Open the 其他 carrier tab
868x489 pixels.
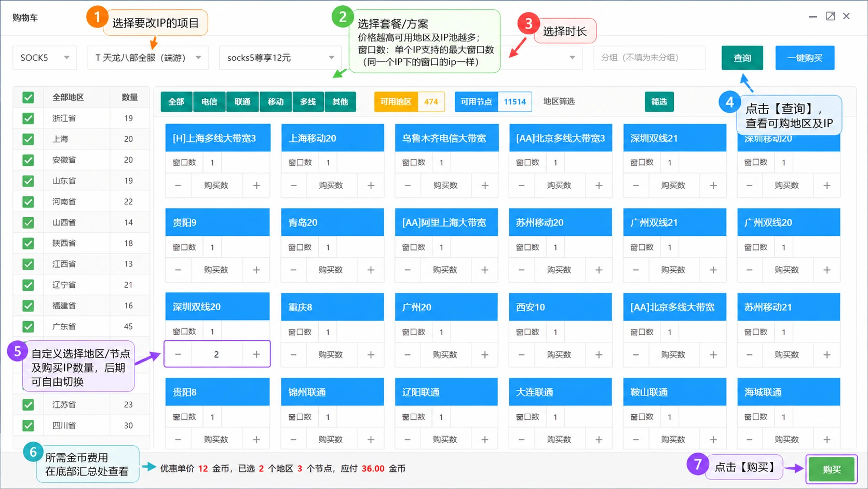coord(340,102)
